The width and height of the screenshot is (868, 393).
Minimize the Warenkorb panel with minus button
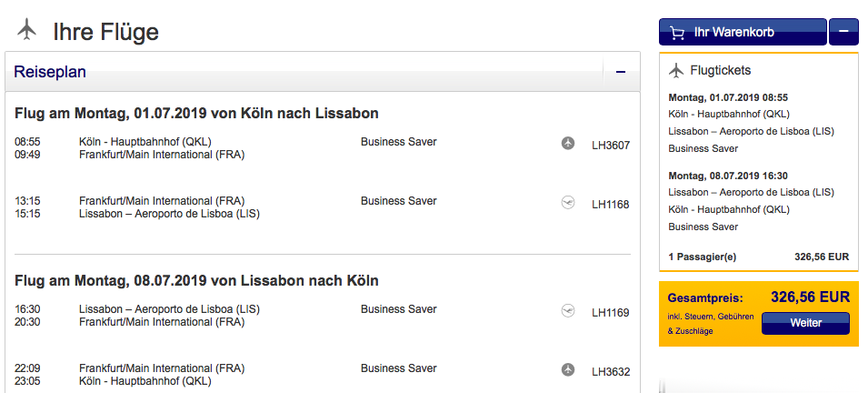click(x=843, y=32)
